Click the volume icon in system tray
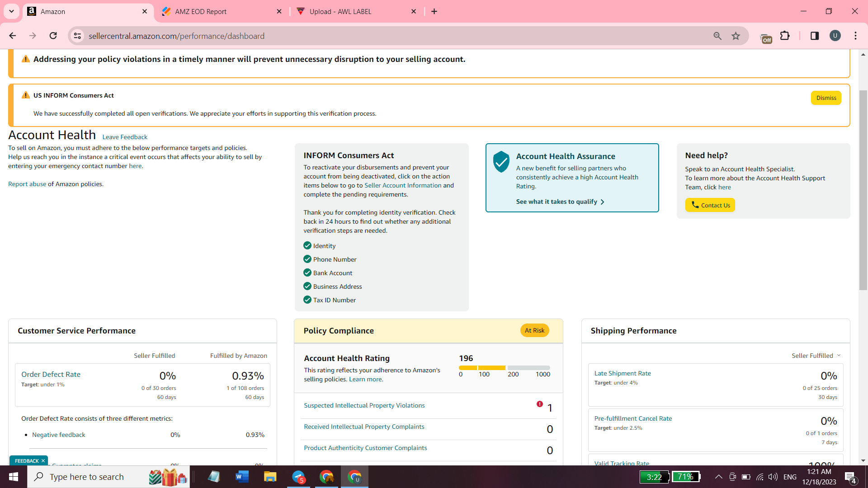 773,477
